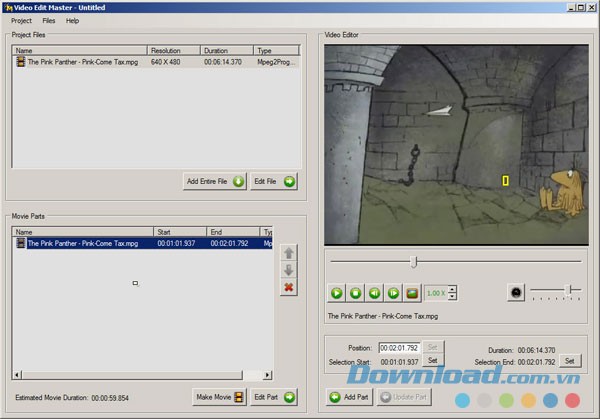
Task: Select Pink Panther file in Project Files
Action: pyautogui.click(x=156, y=62)
